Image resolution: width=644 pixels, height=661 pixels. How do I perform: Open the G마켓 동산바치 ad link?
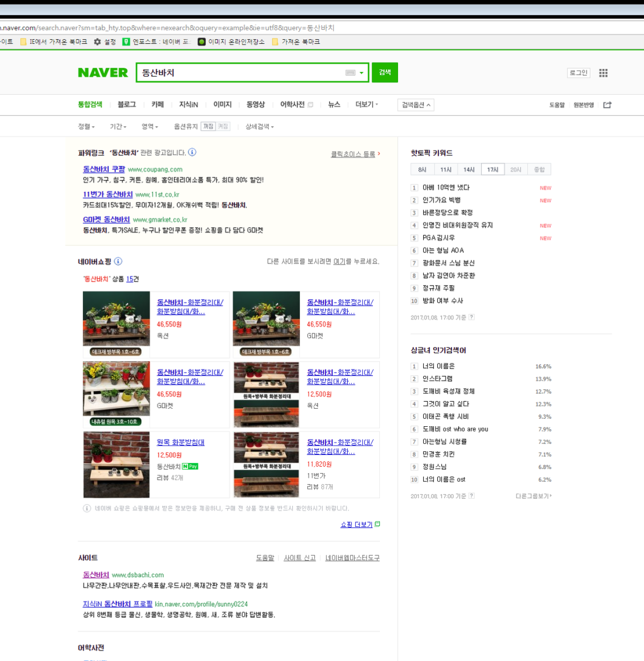coord(106,220)
